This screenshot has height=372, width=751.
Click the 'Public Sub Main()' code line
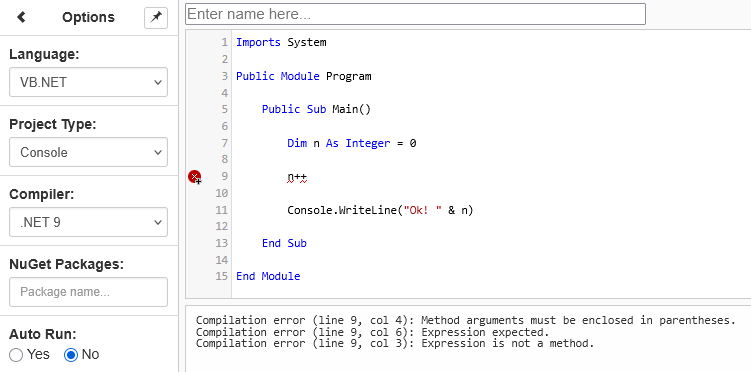(x=316, y=110)
